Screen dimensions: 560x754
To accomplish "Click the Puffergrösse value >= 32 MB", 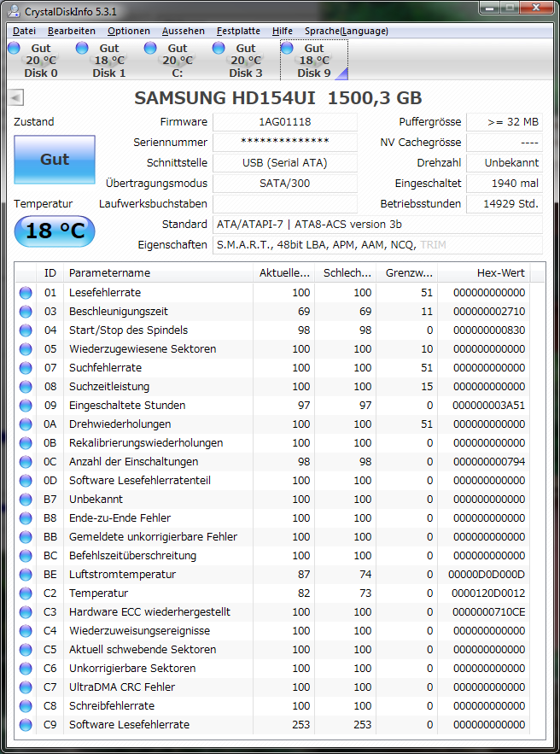I will [x=505, y=122].
